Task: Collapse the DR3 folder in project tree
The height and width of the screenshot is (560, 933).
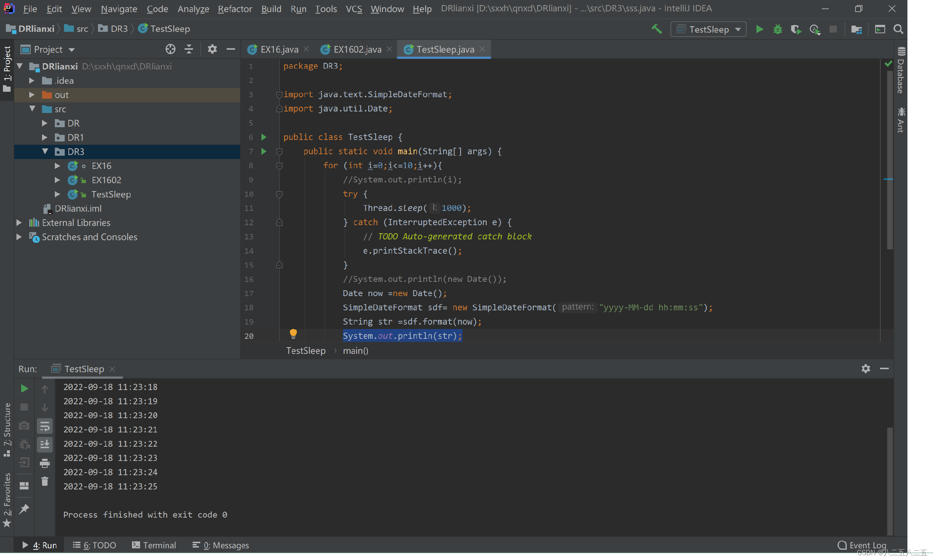Action: point(45,151)
